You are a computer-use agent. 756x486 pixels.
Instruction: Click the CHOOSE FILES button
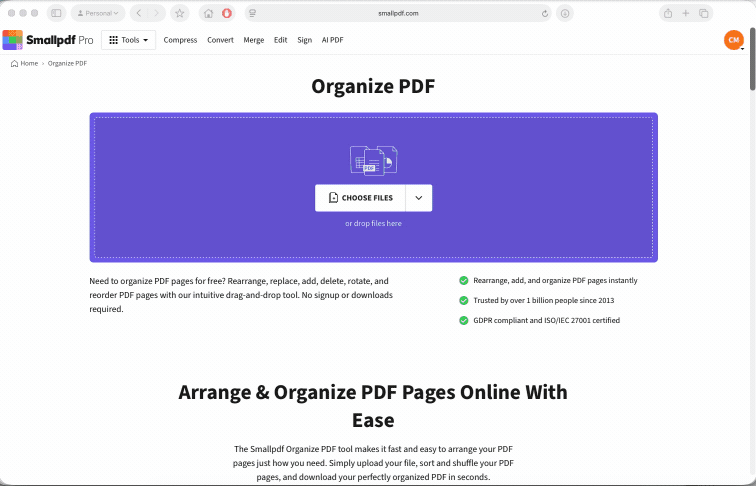coord(360,198)
